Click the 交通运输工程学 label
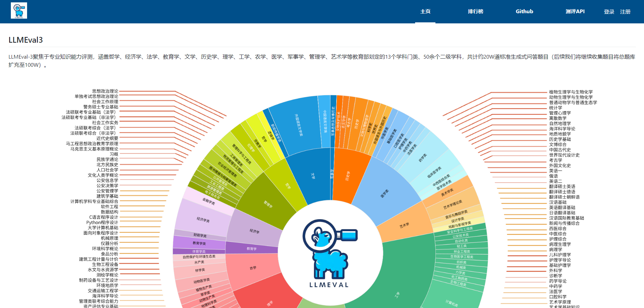This screenshot has height=308, width=644. coord(103,290)
